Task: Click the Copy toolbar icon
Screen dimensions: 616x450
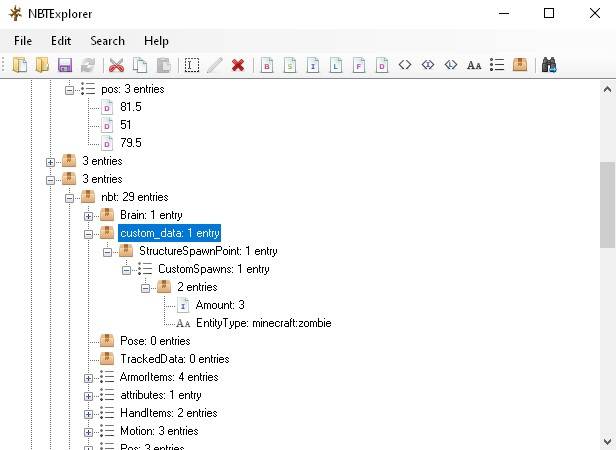Action: coord(140,65)
